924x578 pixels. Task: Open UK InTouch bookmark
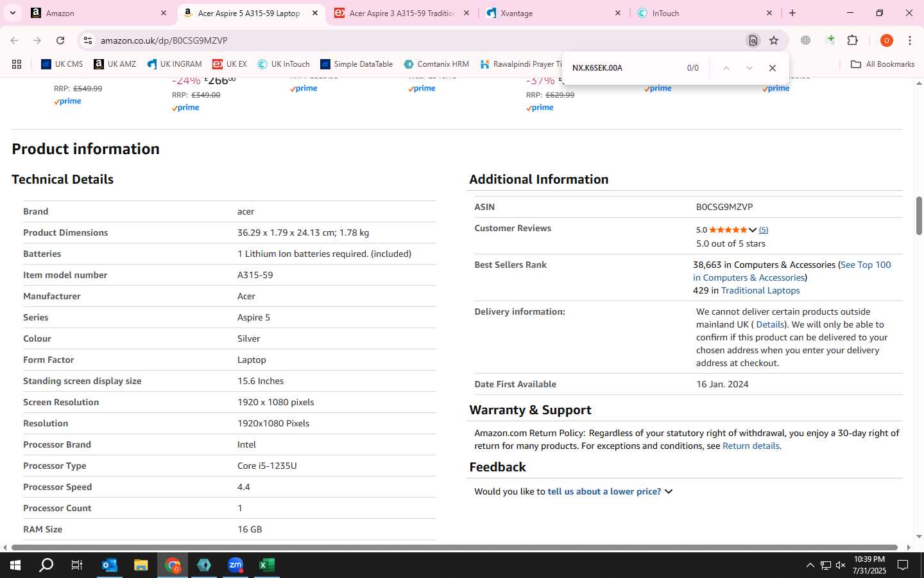click(x=284, y=64)
